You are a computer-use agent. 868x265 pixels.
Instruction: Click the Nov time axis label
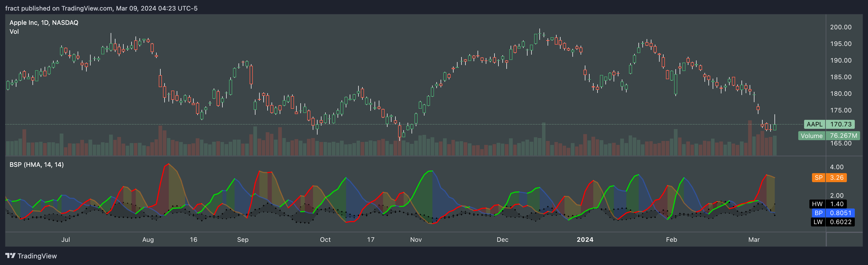tap(416, 239)
